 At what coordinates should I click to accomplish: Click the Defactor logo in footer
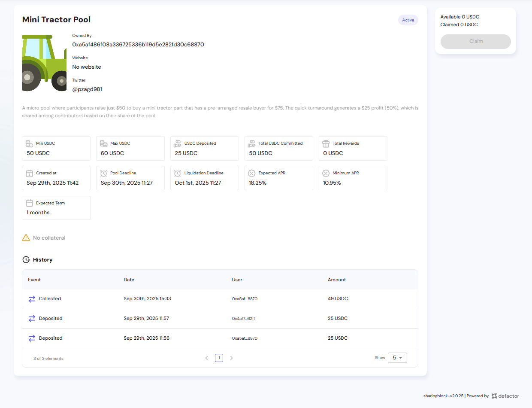pyautogui.click(x=505, y=396)
